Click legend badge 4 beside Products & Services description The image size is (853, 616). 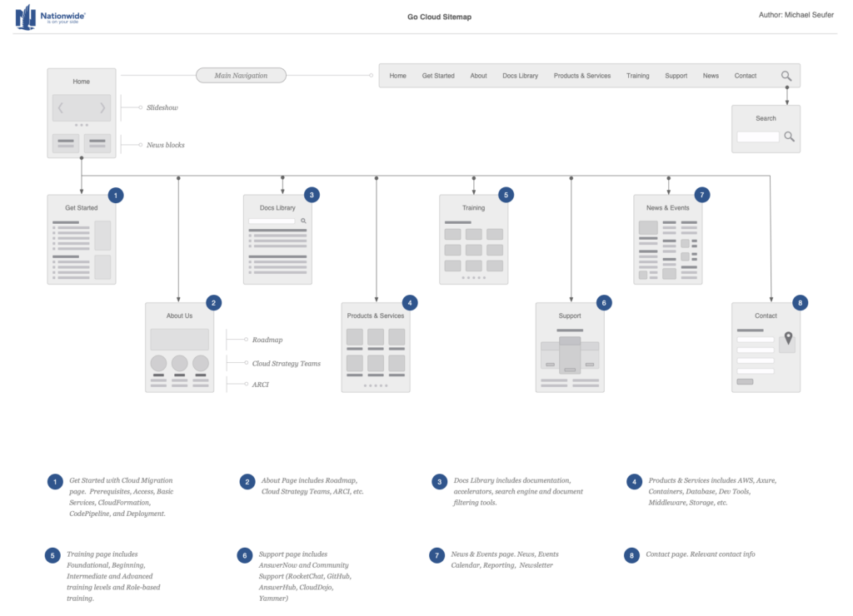tap(634, 482)
